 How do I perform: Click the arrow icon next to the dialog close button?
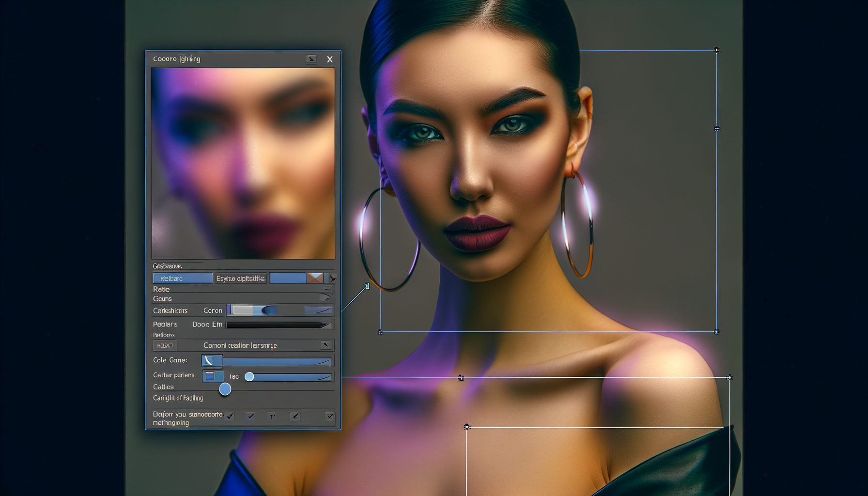click(x=310, y=59)
